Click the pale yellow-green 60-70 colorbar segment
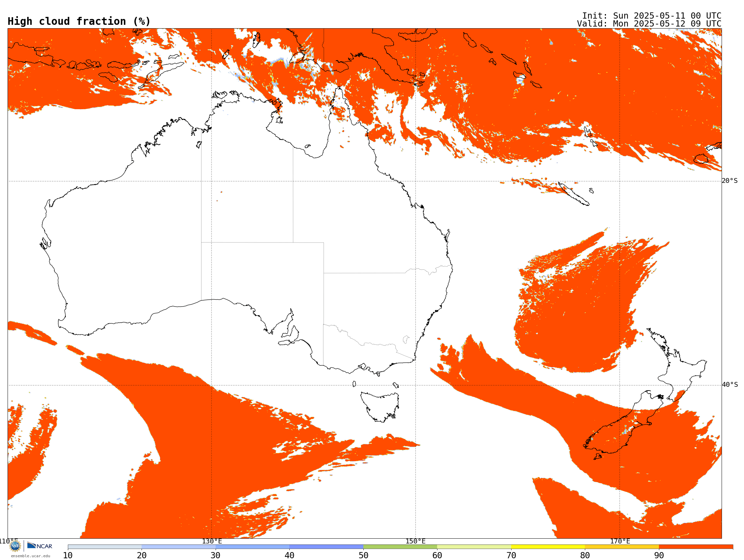The width and height of the screenshot is (744, 560). click(x=474, y=547)
